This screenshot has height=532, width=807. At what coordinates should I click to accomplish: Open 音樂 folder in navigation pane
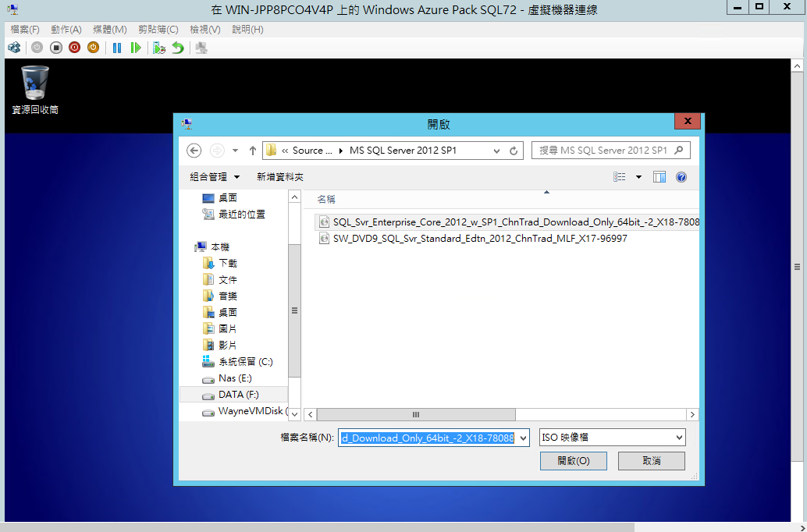[x=220, y=296]
